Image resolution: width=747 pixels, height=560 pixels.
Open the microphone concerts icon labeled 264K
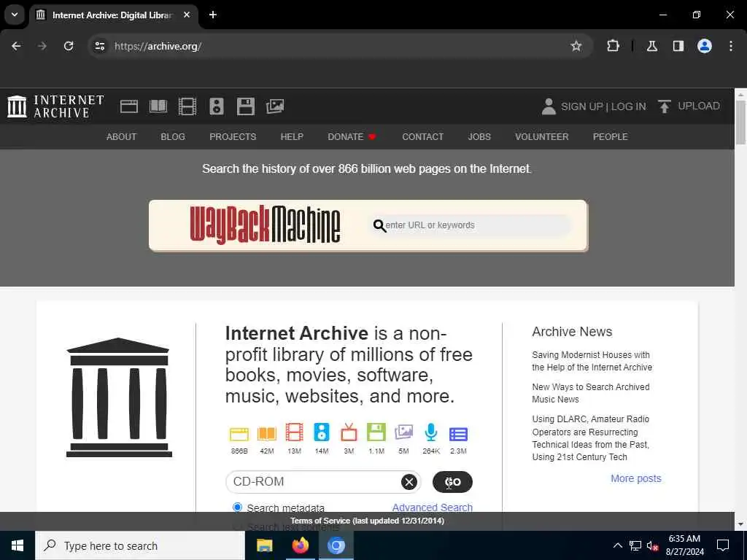point(430,432)
